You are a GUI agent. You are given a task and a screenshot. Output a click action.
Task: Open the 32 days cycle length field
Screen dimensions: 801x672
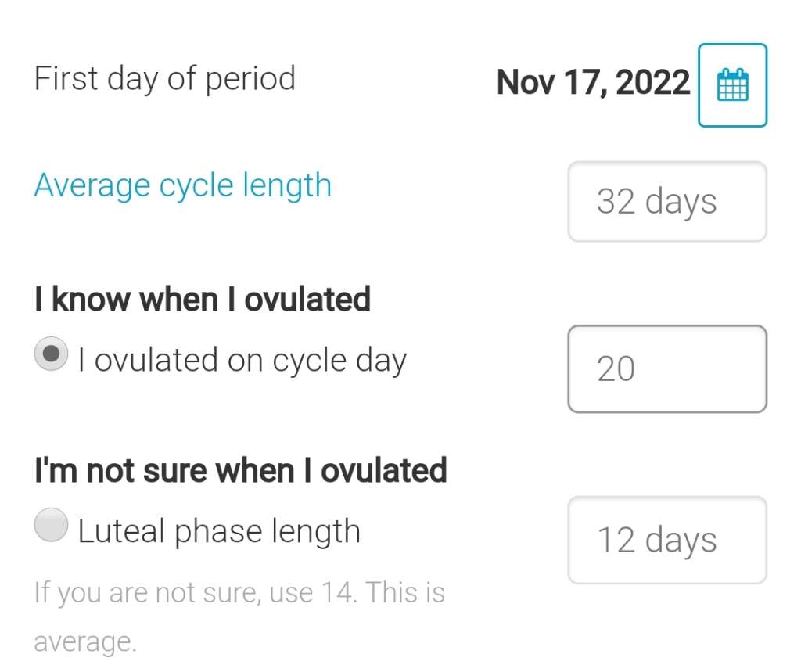click(666, 201)
